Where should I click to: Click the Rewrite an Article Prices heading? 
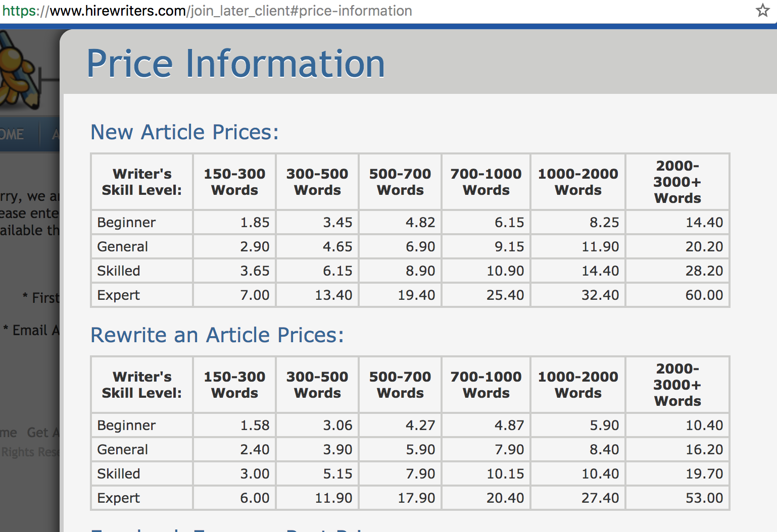pos(217,335)
